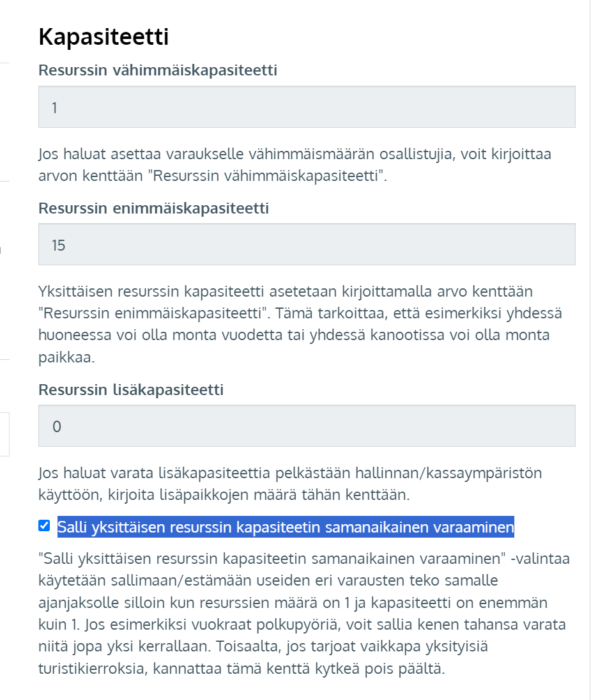Image resolution: width=591 pixels, height=700 pixels.
Task: Uncheck the Salli yksittäisen resurssin checkbox
Action: (44, 526)
